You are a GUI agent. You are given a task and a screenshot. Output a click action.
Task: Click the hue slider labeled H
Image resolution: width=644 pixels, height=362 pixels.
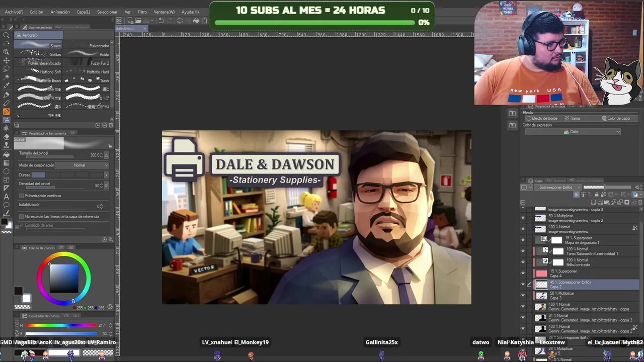[61, 325]
